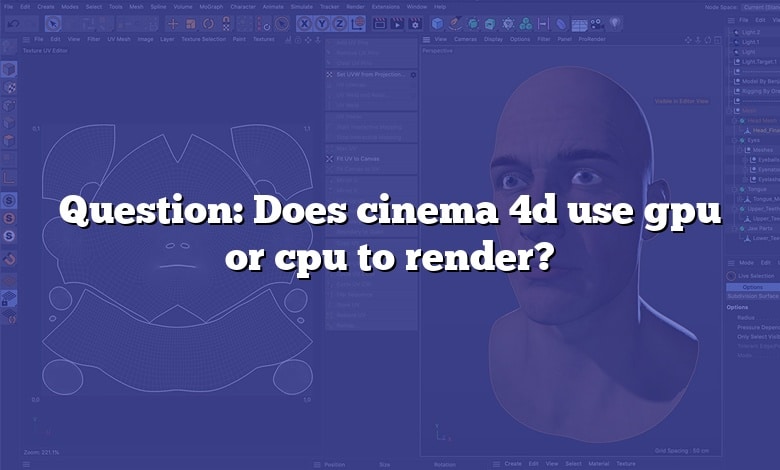Select Light.1 in object manager
This screenshot has width=780, height=470.
[x=751, y=42]
